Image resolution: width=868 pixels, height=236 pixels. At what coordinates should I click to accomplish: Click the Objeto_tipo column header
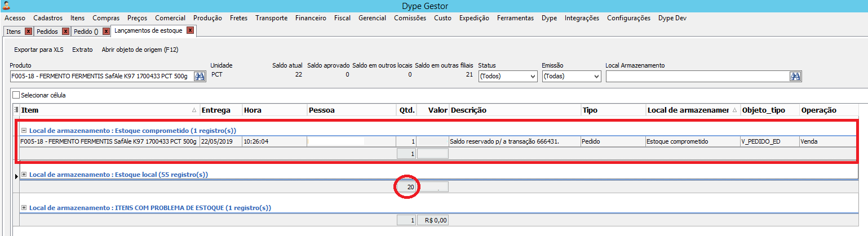tap(769, 110)
